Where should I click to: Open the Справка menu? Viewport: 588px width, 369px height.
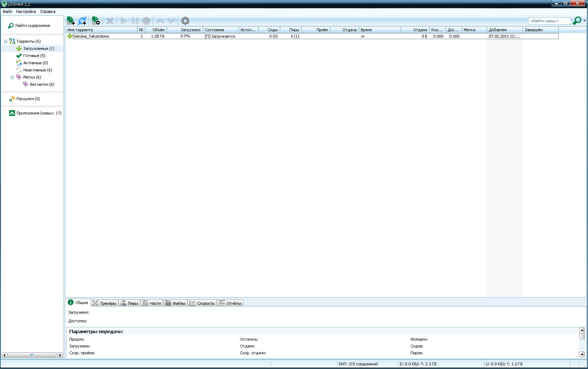(47, 11)
